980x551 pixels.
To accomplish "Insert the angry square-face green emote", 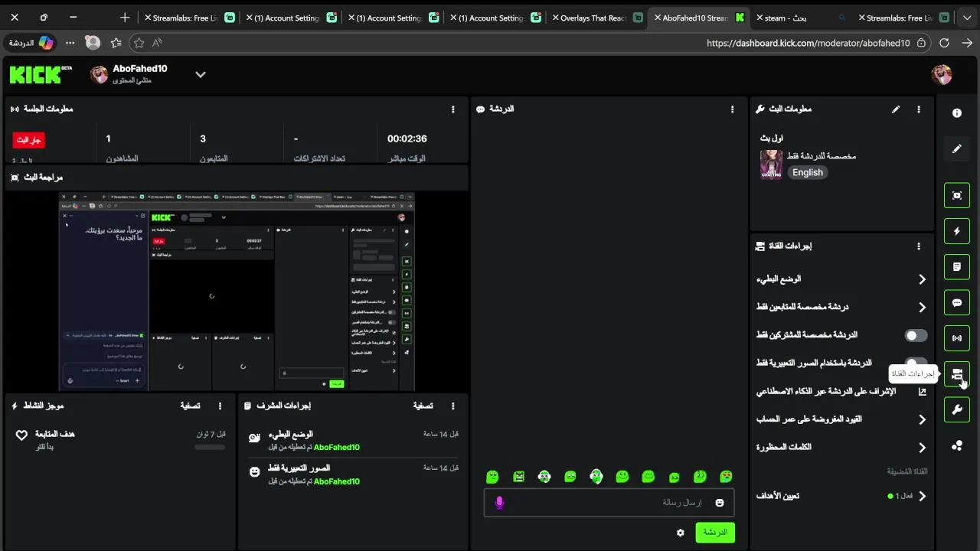I will pyautogui.click(x=518, y=477).
